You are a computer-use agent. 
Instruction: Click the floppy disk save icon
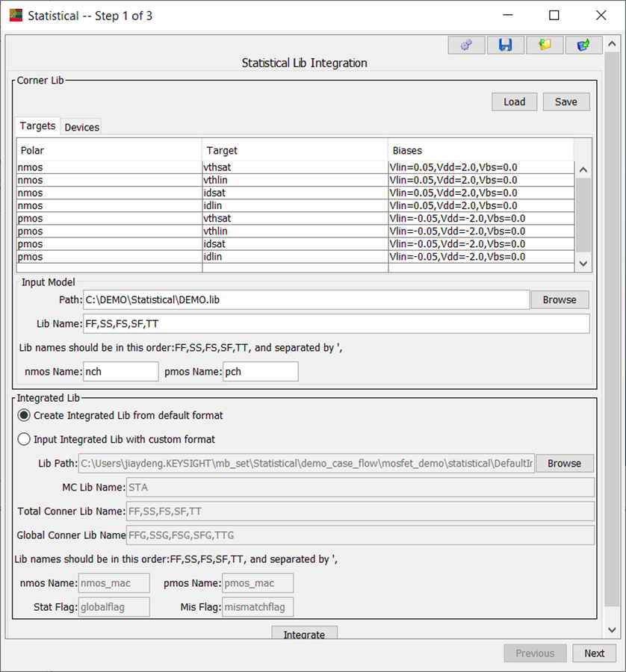[505, 45]
